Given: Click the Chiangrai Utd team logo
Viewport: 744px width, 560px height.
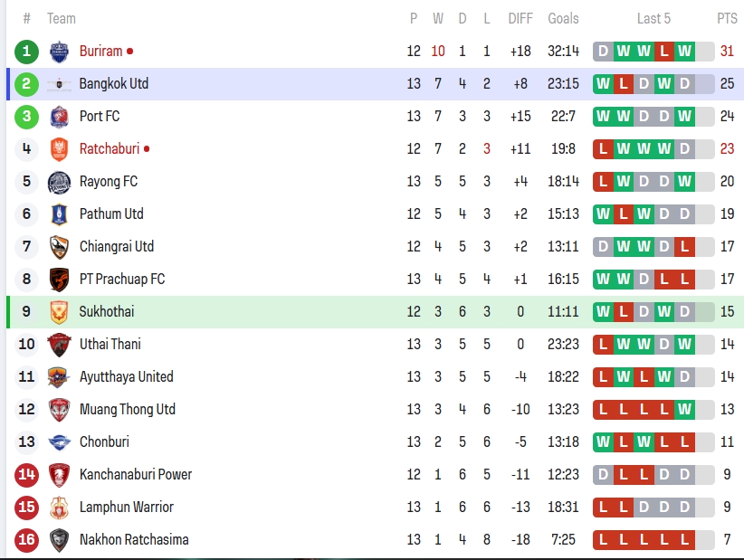Looking at the screenshot, I should click(59, 247).
